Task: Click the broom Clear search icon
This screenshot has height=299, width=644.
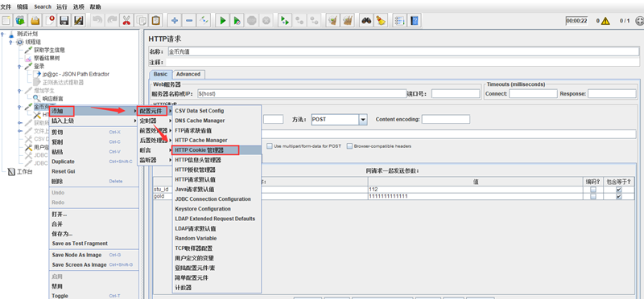Action: point(381,20)
